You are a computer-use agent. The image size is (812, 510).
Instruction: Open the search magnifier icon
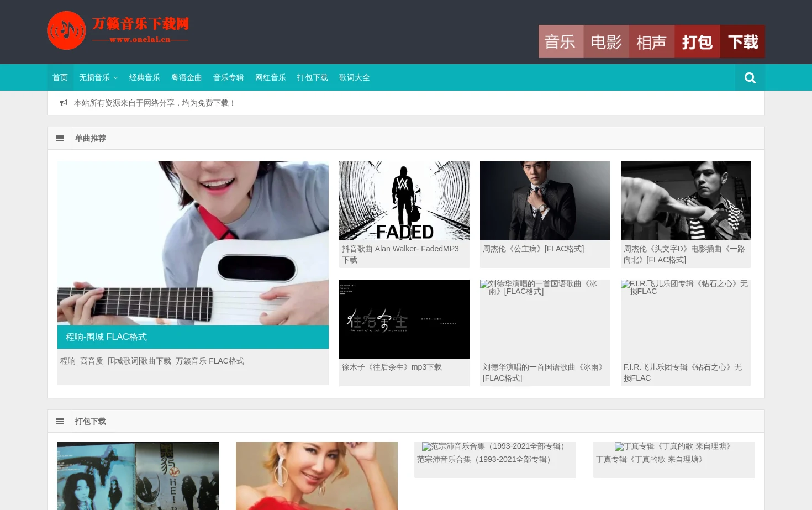(750, 78)
